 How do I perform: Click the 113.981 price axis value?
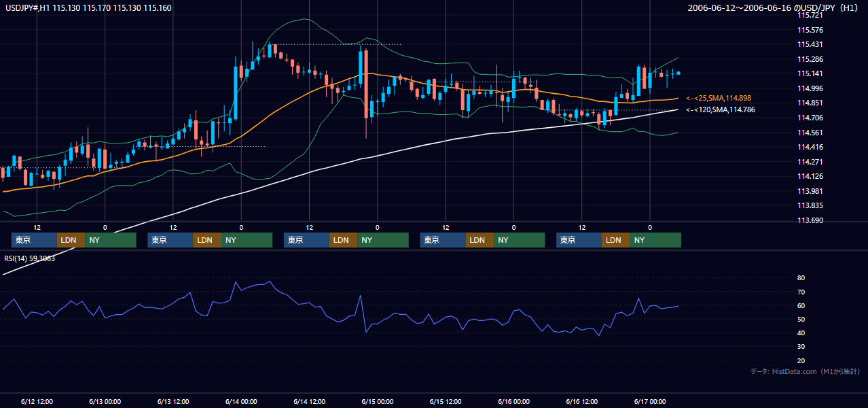click(x=810, y=191)
